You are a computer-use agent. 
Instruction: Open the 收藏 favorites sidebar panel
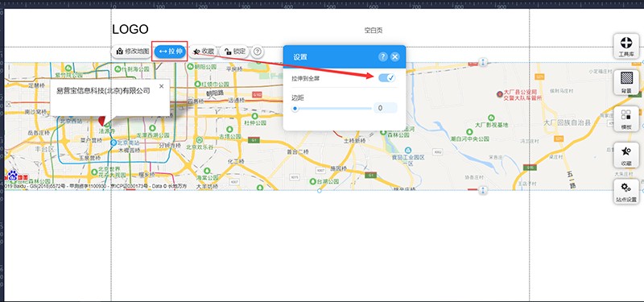coord(626,155)
